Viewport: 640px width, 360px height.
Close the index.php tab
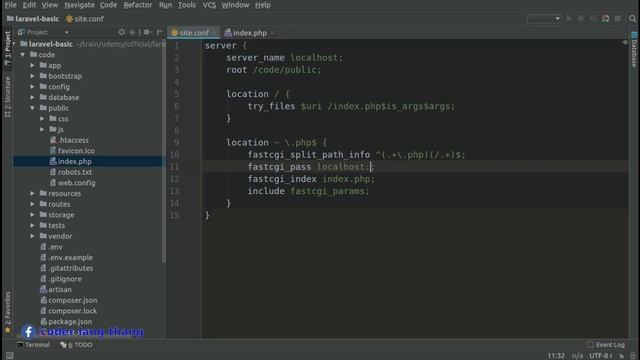272,33
